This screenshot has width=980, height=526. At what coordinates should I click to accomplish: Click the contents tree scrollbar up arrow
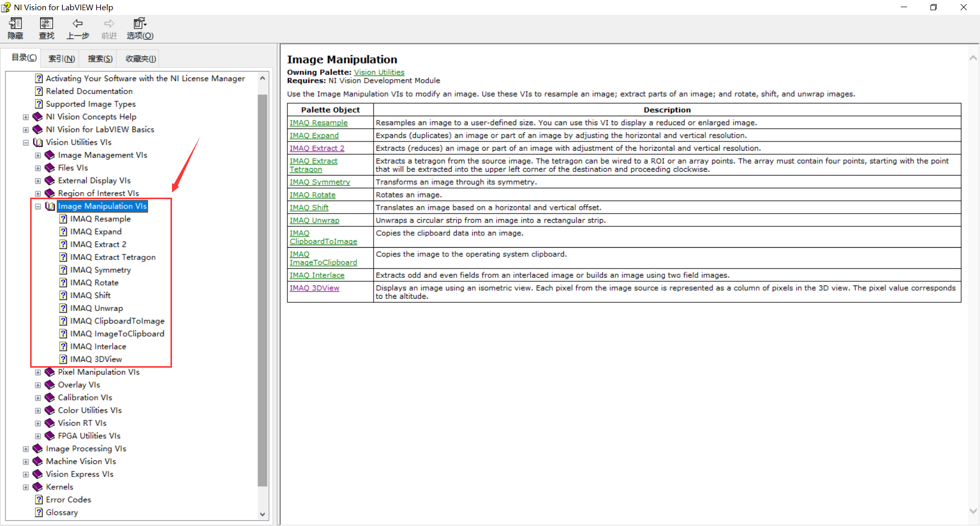pyautogui.click(x=262, y=78)
